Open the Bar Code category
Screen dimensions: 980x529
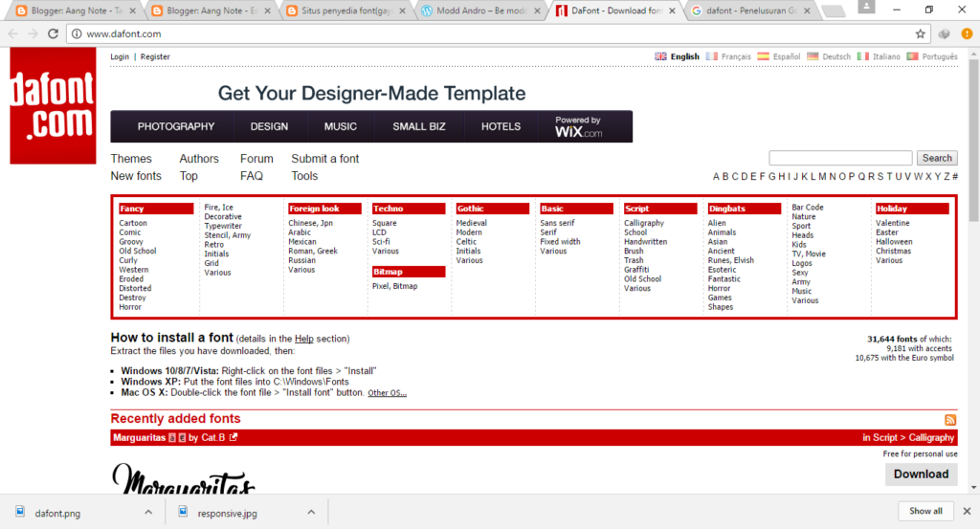point(808,208)
